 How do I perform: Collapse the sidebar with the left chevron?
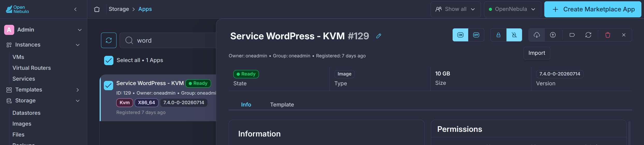[x=75, y=9]
